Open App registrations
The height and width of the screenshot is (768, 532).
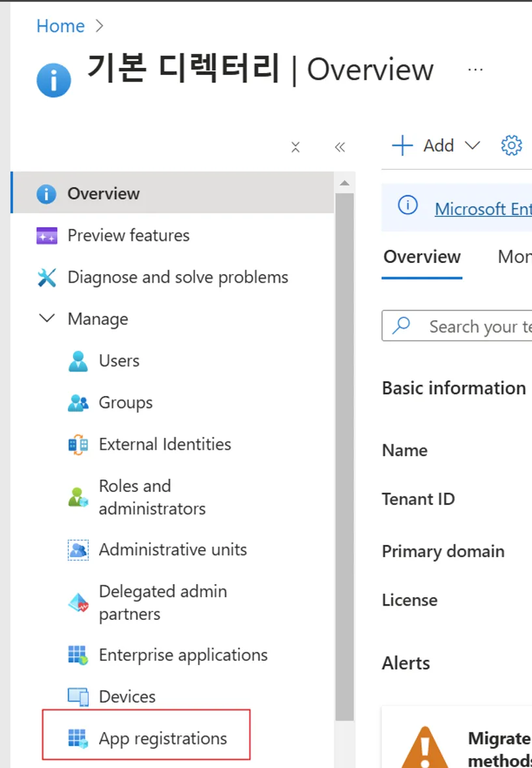(x=162, y=739)
